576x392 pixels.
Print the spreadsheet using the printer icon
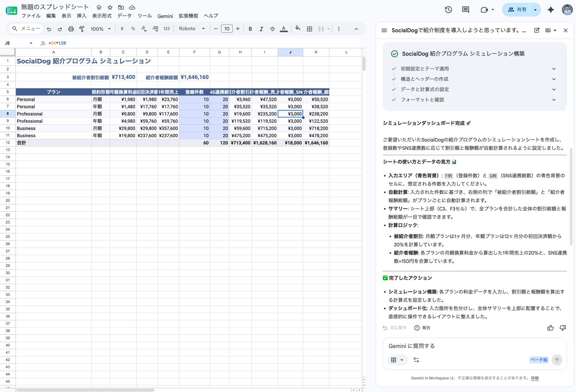71,29
